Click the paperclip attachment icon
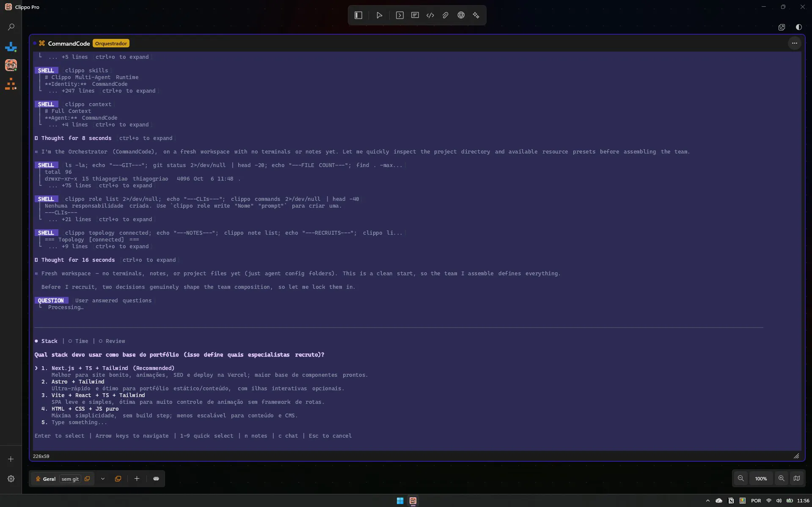The width and height of the screenshot is (812, 507). 446,15
